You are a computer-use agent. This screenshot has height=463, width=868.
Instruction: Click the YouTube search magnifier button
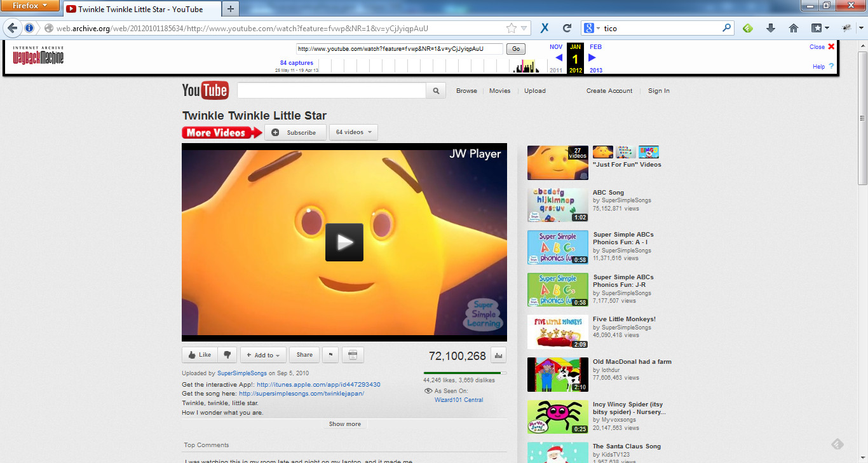(x=436, y=91)
